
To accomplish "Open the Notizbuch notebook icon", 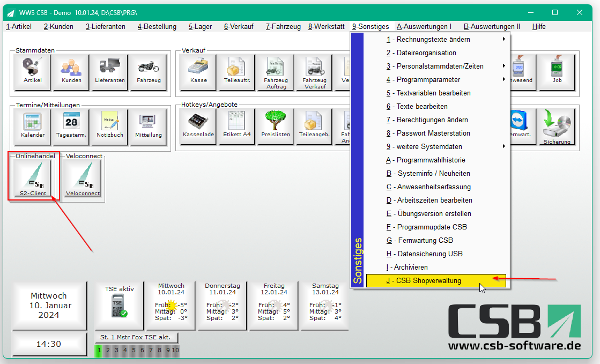I will 110,127.
